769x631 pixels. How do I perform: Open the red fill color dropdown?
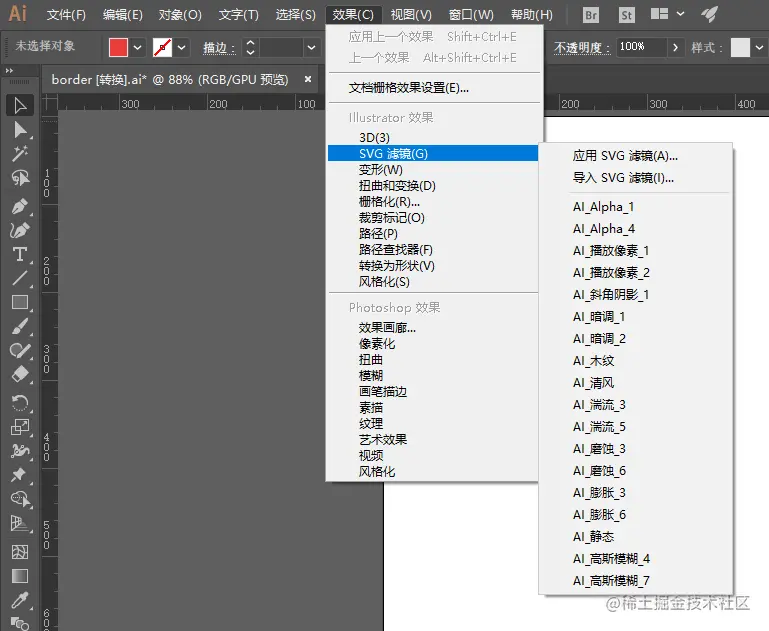pyautogui.click(x=137, y=48)
